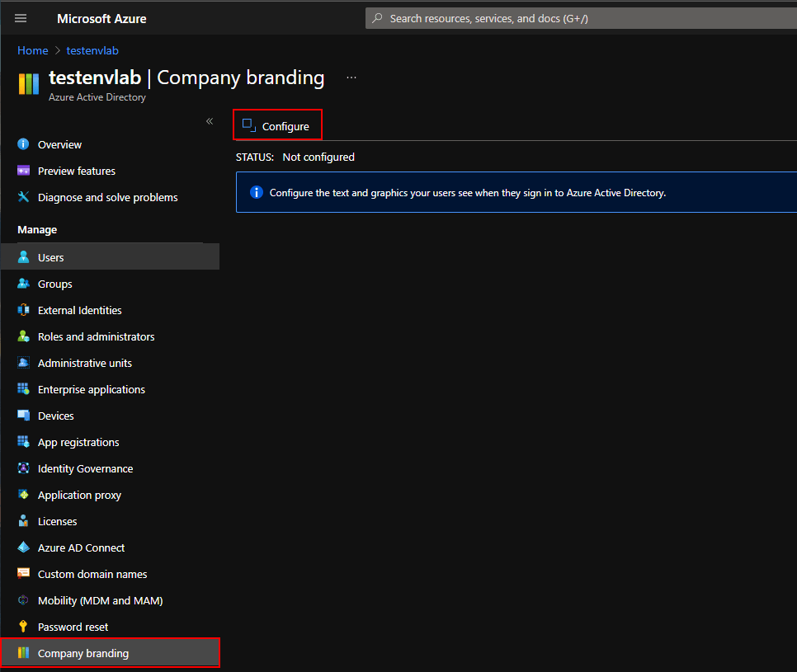Click the Groups icon in sidebar
This screenshot has width=797, height=672.
pos(23,284)
